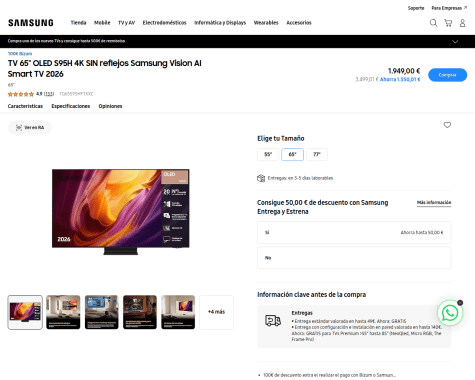
Task: Select the first TV product thumbnail
Action: [25, 312]
